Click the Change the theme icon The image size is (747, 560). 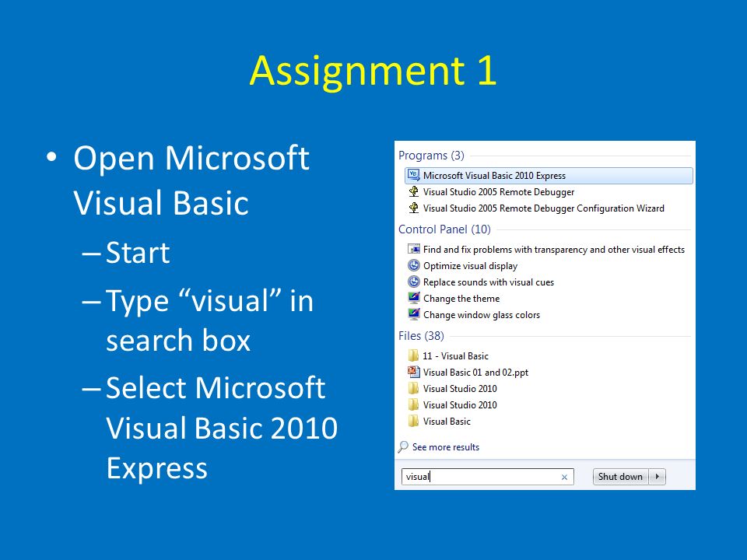(413, 298)
